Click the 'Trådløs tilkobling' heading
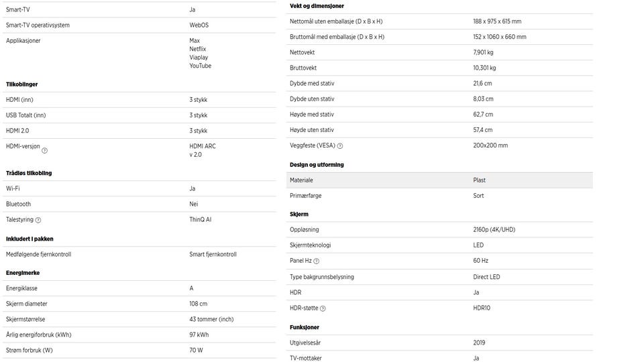The width and height of the screenshot is (644, 362). pyautogui.click(x=29, y=173)
